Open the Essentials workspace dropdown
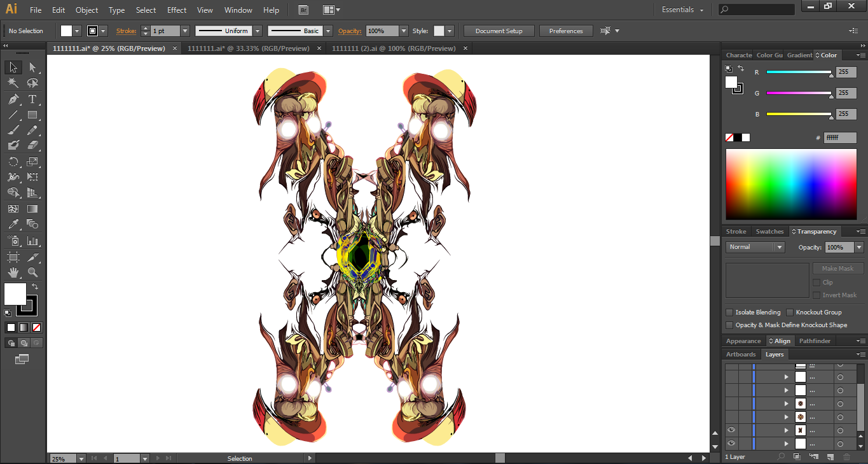The image size is (868, 464). tap(682, 10)
